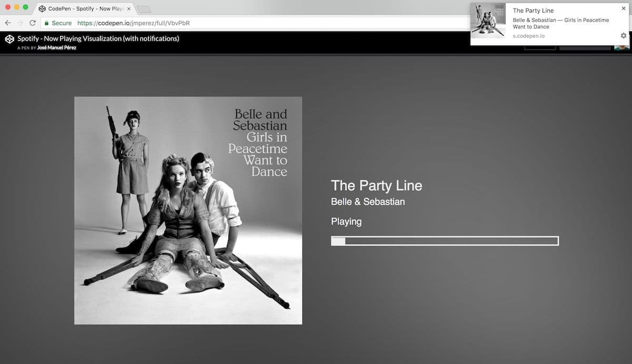632x364 pixels.
Task: Click the Girls in Peacetime album cover
Action: tap(188, 210)
